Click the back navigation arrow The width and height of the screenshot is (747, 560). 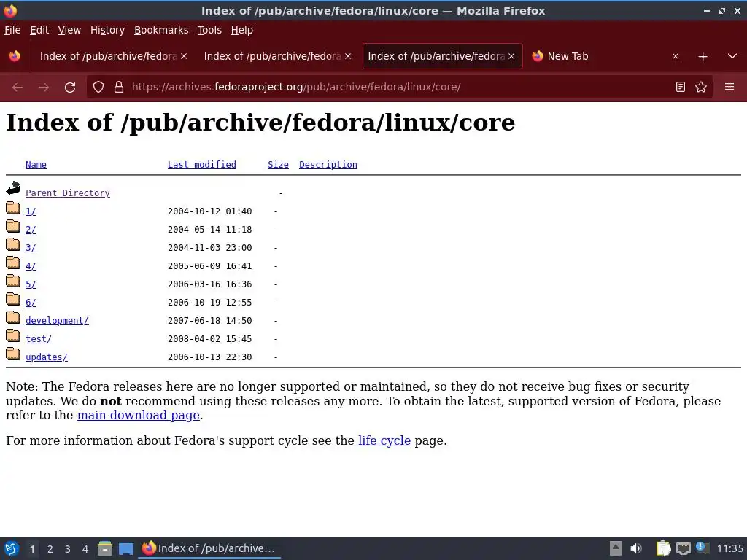18,87
